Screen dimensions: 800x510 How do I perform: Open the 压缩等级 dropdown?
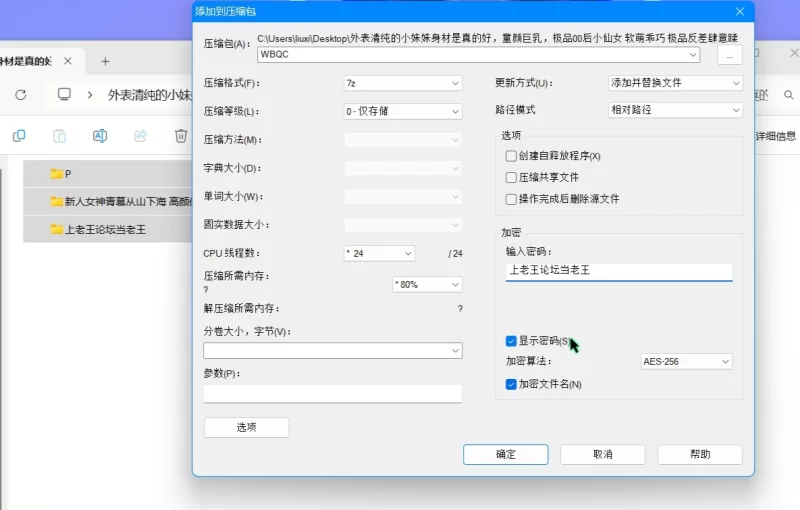click(x=403, y=111)
